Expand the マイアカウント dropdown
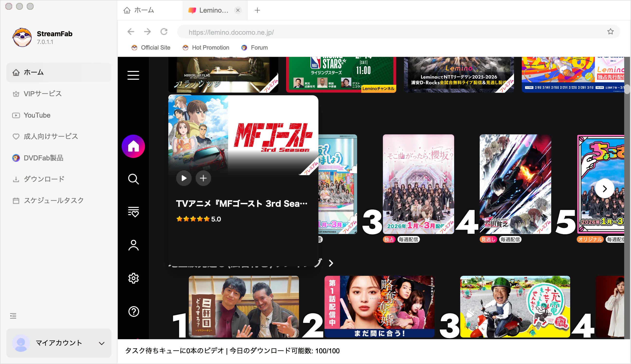Image resolution: width=631 pixels, height=364 pixels. click(x=101, y=343)
